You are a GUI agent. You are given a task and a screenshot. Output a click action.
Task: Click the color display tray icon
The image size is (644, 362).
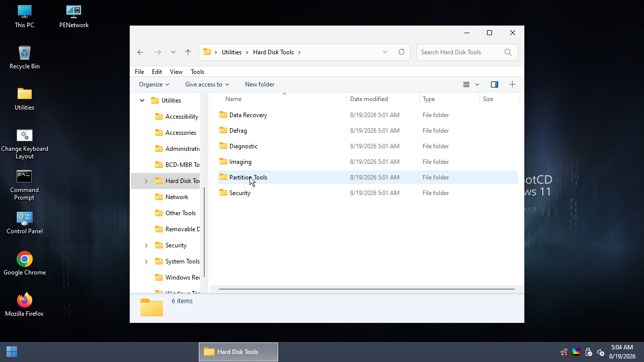(576, 352)
